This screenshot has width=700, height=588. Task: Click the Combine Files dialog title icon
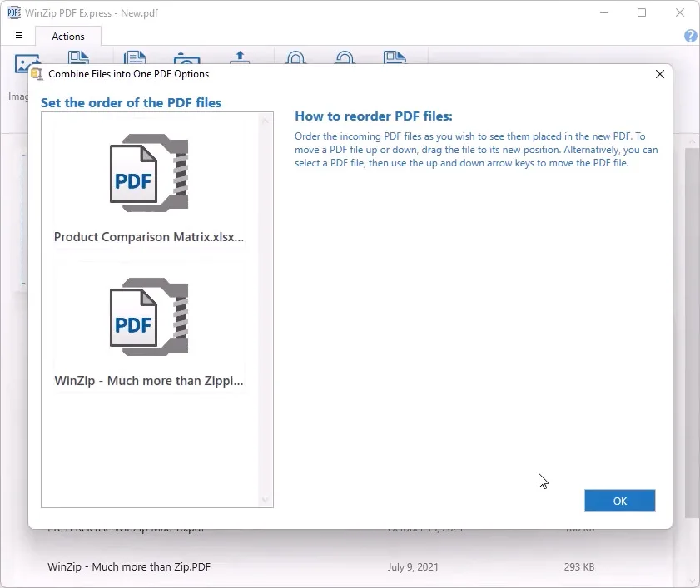pos(37,74)
